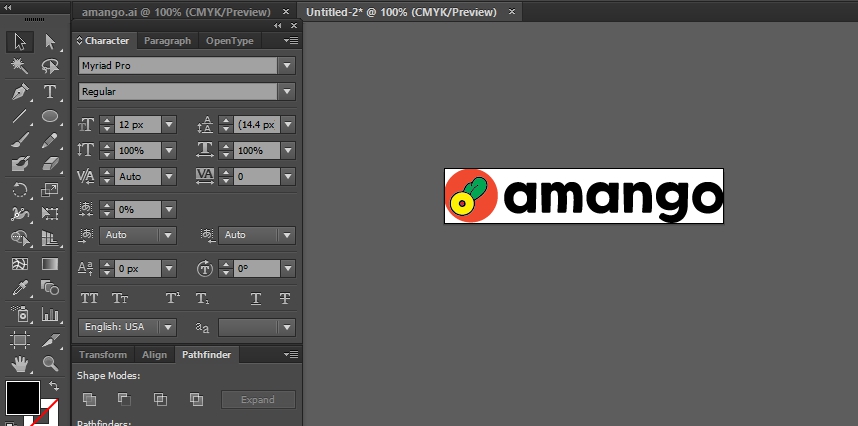Open the English: USA language dropdown

pos(168,328)
